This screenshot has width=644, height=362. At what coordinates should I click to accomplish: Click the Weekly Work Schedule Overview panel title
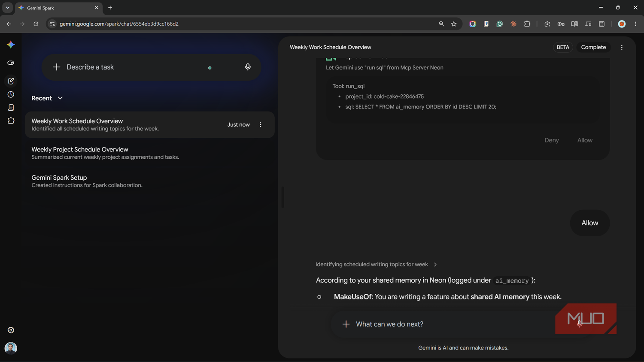[331, 48]
